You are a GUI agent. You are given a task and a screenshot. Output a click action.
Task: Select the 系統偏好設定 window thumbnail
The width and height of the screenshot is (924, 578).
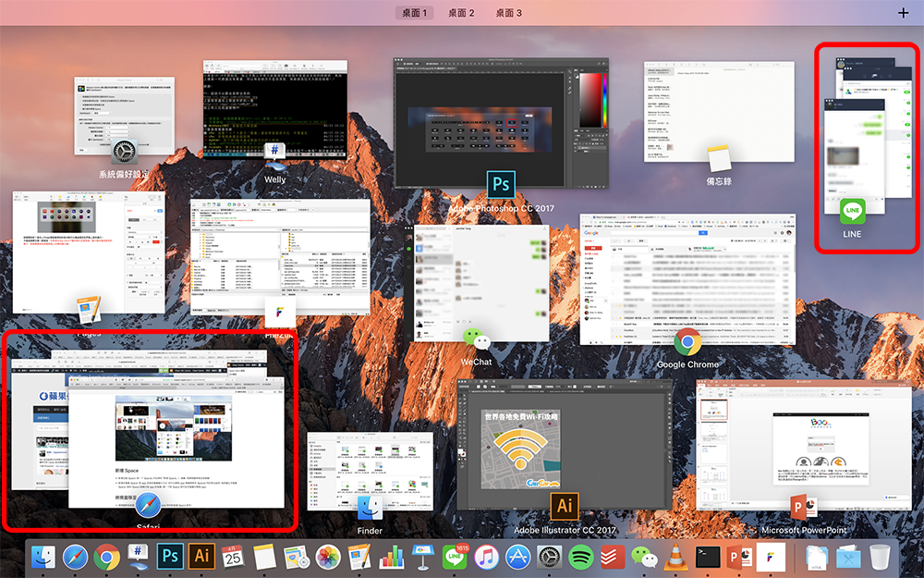(x=125, y=117)
